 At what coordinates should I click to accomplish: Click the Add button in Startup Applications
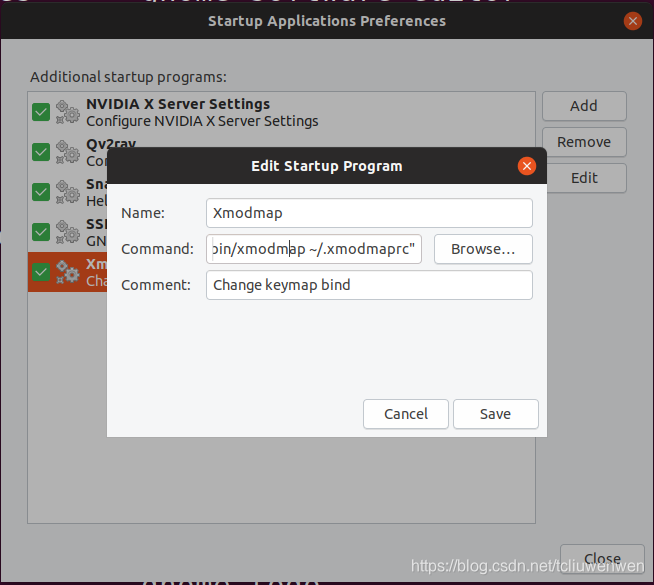[x=584, y=106]
